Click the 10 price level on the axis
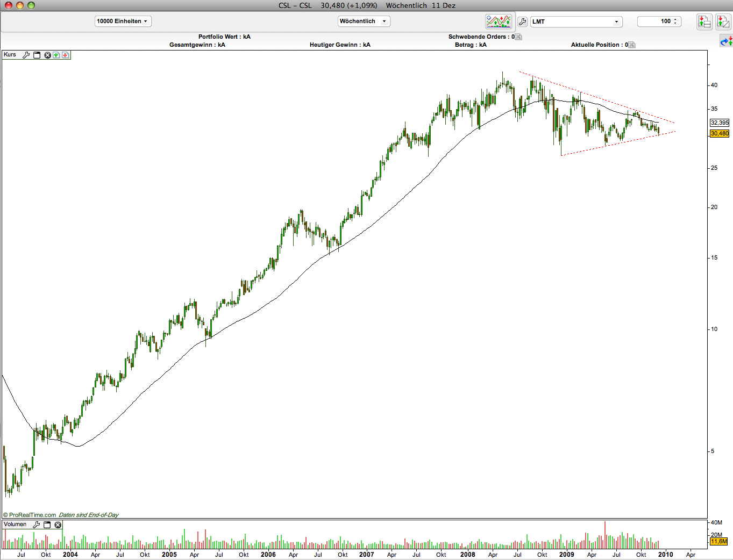The image size is (733, 560). pos(714,329)
